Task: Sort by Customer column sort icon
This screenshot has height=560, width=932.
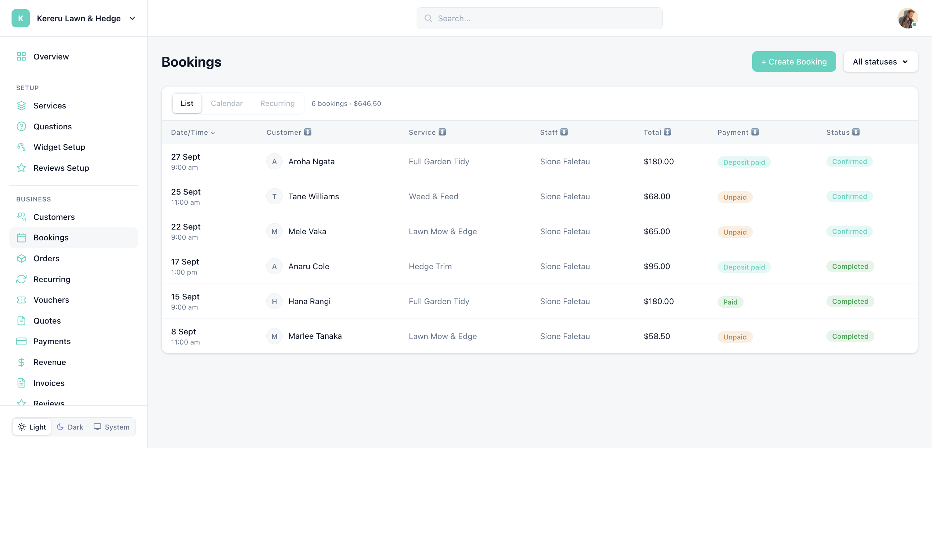Action: click(308, 132)
